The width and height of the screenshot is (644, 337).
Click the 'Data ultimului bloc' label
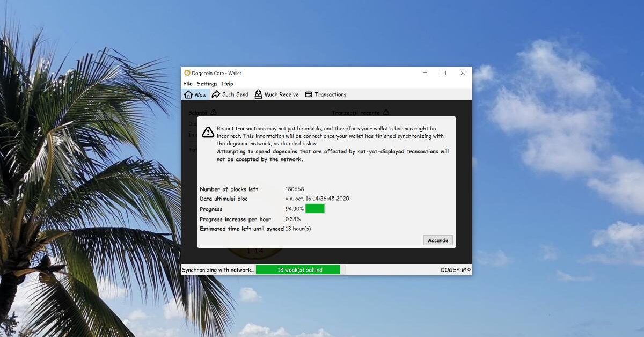[224, 199]
